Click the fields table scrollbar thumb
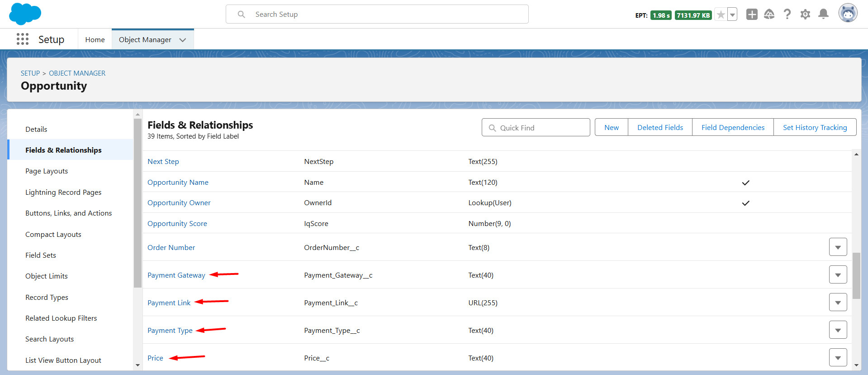The width and height of the screenshot is (868, 375). [856, 276]
